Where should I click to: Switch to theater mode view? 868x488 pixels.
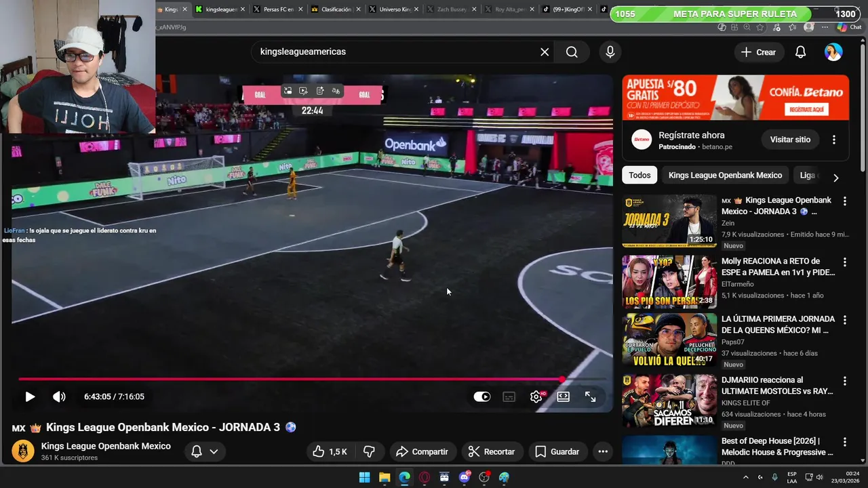click(563, 396)
